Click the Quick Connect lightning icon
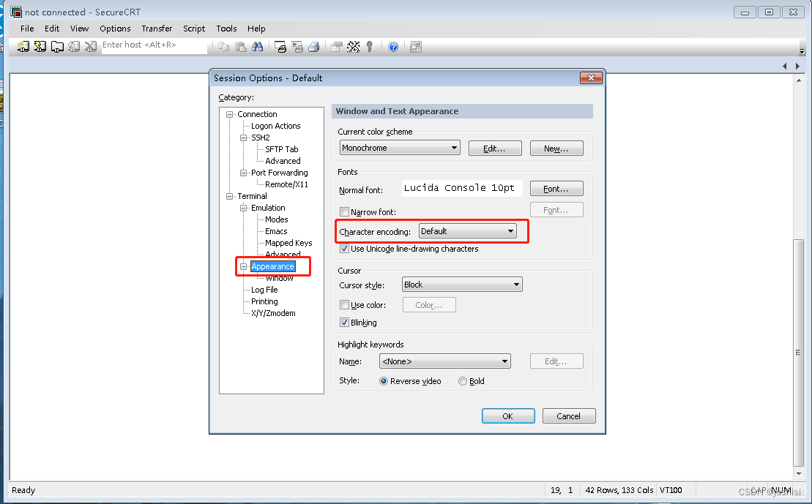Viewport: 812px width, 504px height. pos(40,47)
